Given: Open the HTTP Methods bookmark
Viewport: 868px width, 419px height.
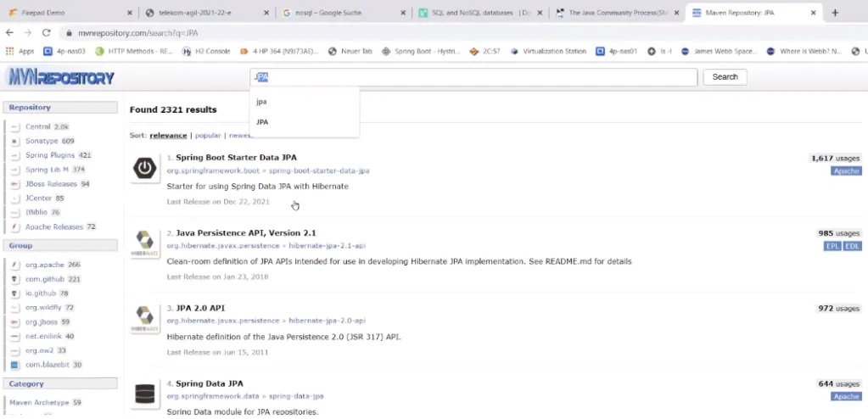Looking at the screenshot, I should 134,51.
